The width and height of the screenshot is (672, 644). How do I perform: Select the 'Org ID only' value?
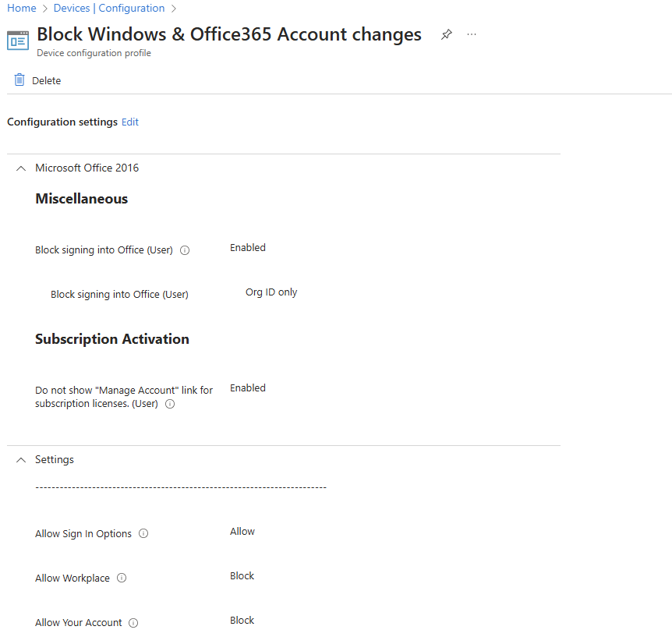tap(271, 292)
